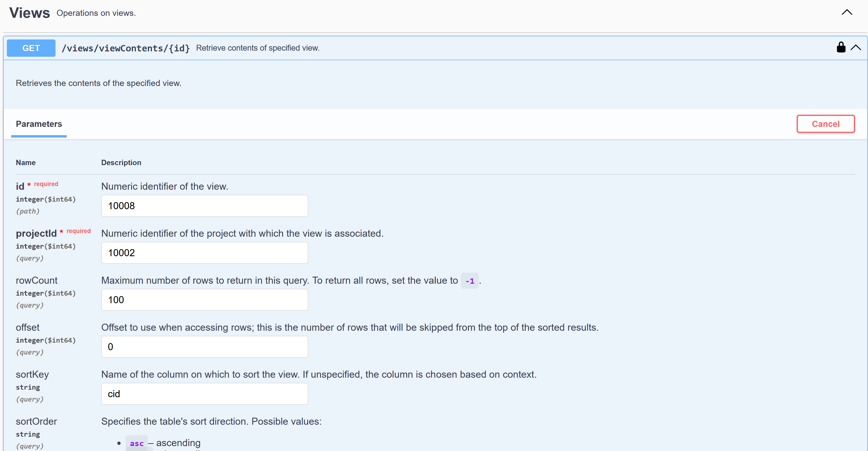Click the -1 code snippet

point(469,281)
